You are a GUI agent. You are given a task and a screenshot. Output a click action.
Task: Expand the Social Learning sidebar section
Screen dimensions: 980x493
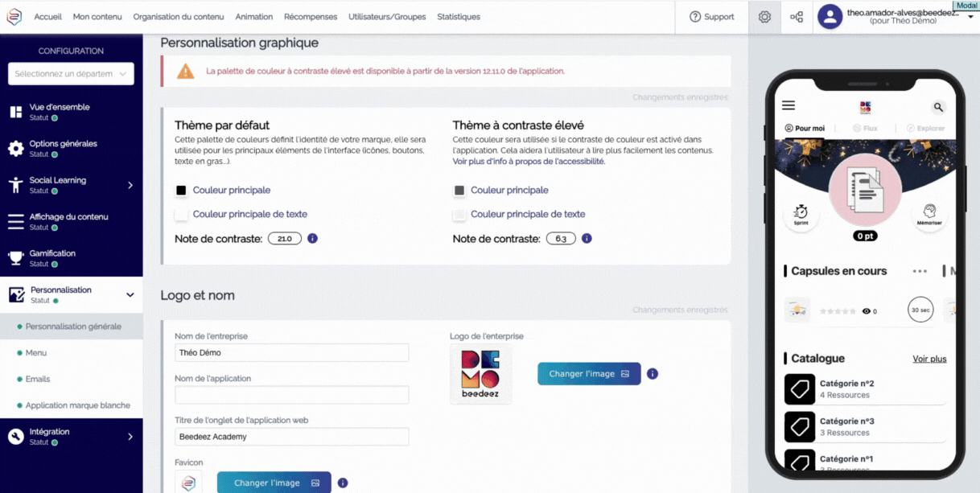tap(130, 186)
